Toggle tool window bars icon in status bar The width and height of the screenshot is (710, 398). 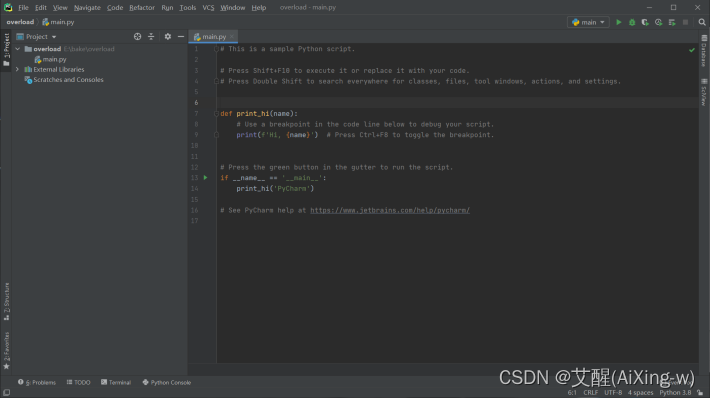click(x=6, y=393)
